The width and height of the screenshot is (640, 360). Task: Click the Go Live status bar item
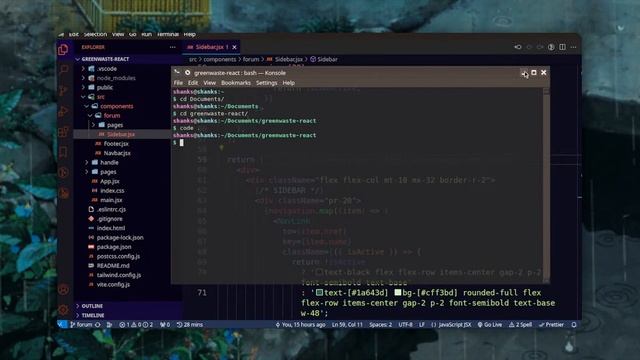pyautogui.click(x=490, y=325)
